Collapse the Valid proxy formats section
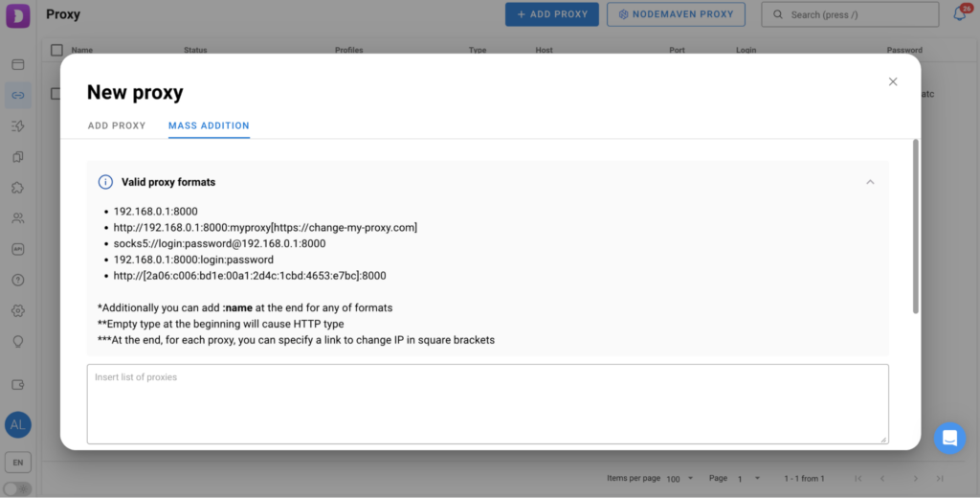Image resolution: width=980 pixels, height=498 pixels. tap(870, 182)
